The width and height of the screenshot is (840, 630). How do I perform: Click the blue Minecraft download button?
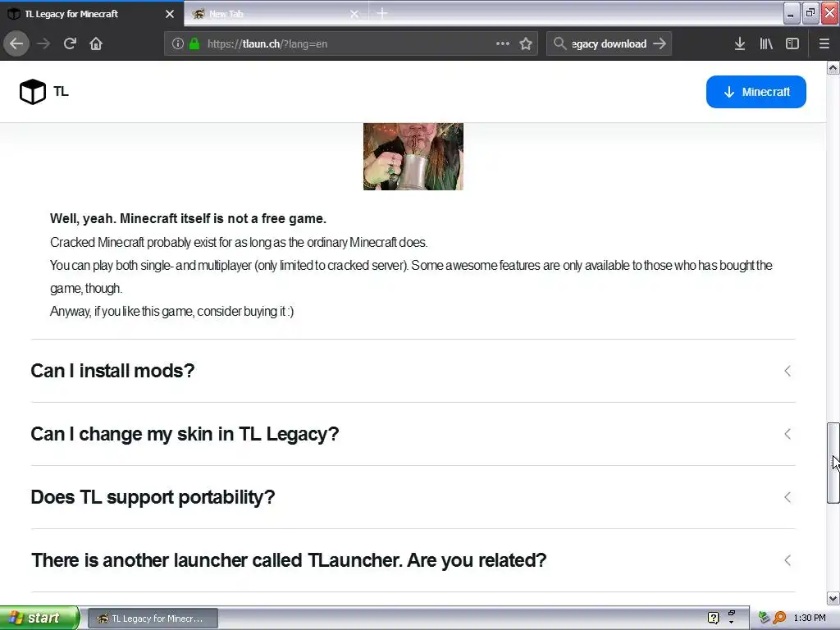(x=756, y=92)
